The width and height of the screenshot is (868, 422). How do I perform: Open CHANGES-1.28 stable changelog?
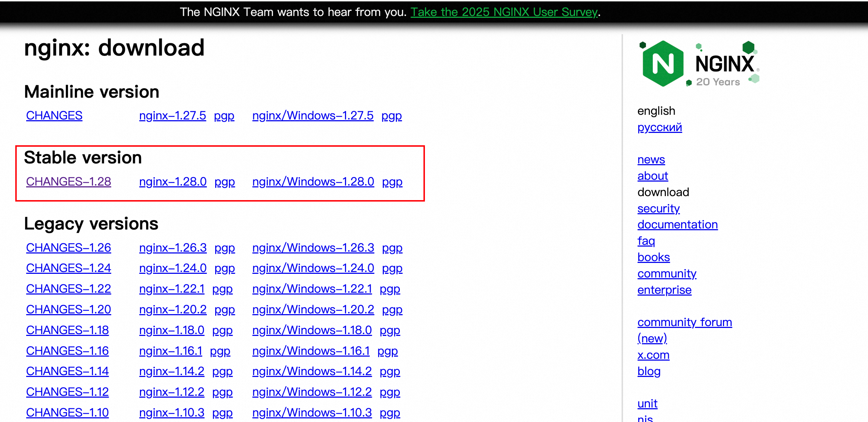click(x=68, y=182)
